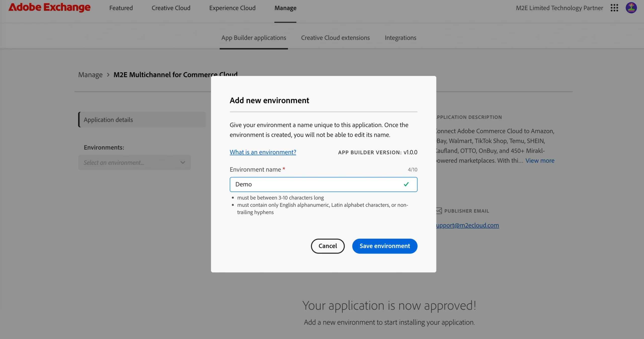This screenshot has height=339, width=644.
Task: Click the PUBLISHER EMAIL heading
Action: (x=467, y=211)
